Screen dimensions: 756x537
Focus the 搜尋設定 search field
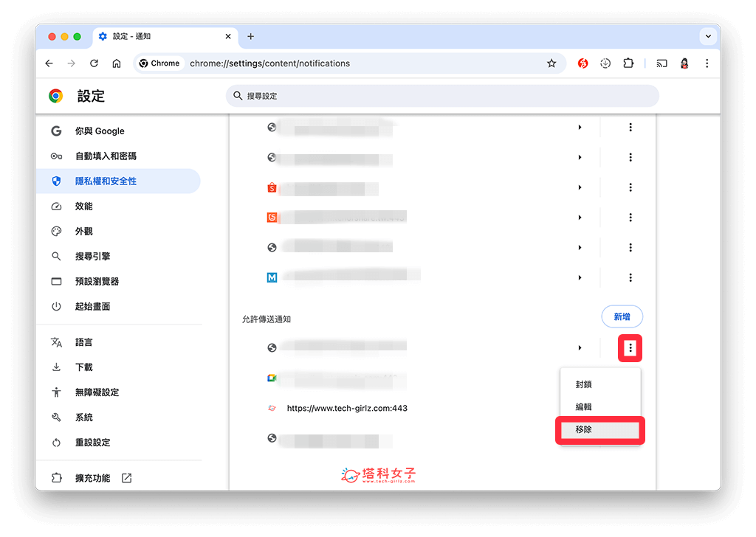point(442,96)
